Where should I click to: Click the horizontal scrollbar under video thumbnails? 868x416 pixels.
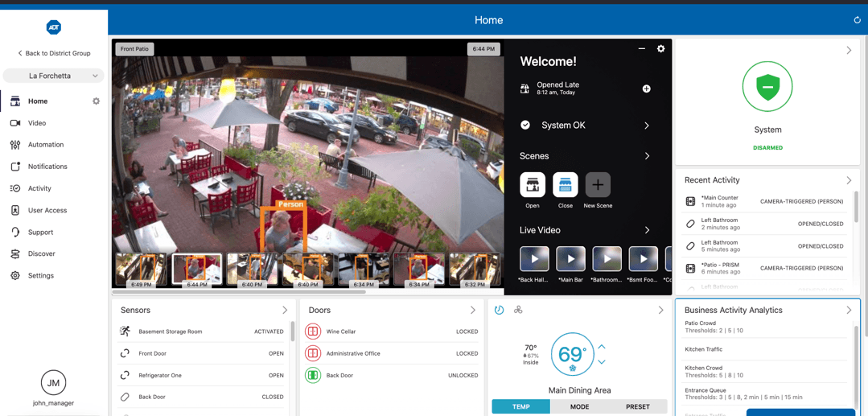pos(239,291)
